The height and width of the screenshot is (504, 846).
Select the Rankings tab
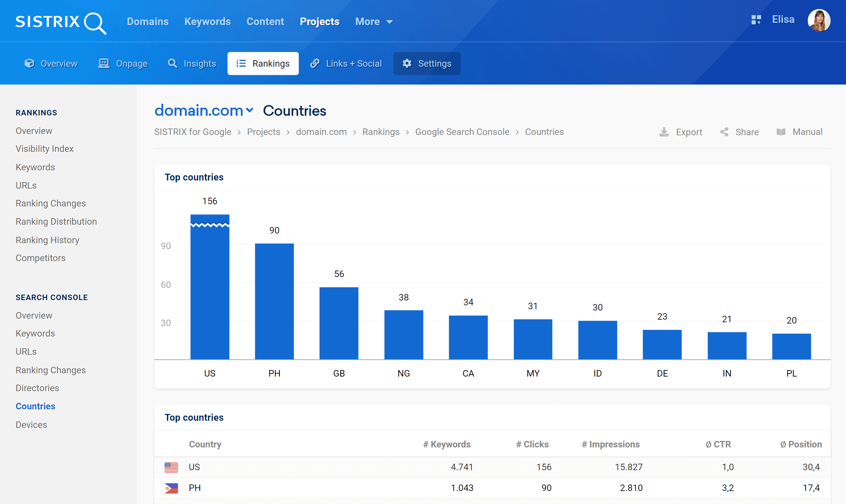point(262,64)
